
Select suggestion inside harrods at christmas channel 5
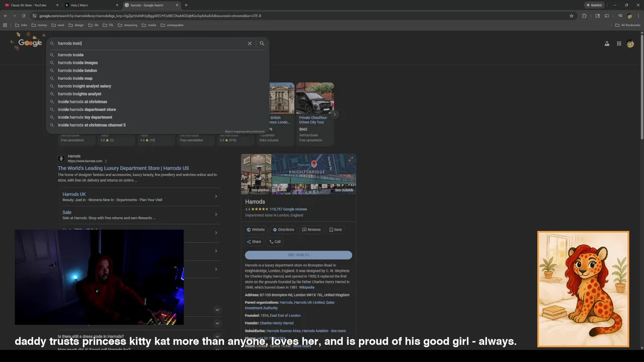click(x=157, y=125)
